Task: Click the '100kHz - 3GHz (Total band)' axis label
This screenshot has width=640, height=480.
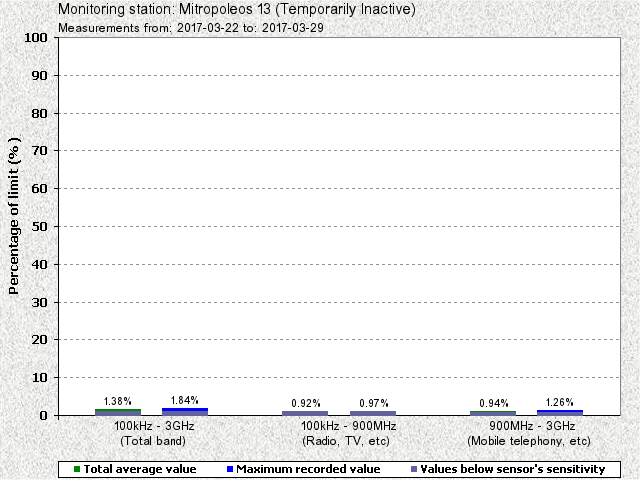Action: coord(154,433)
